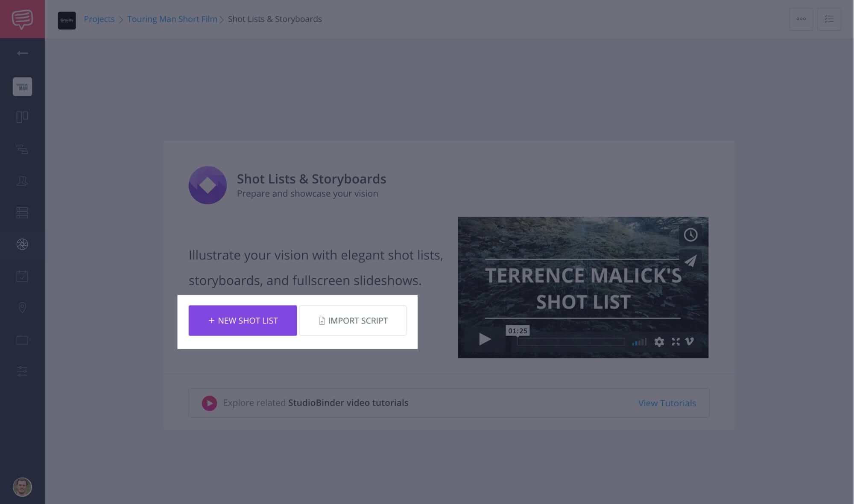The width and height of the screenshot is (854, 504).
Task: Click the Terrence Malick's Shot List video thumbnail
Action: pos(583,287)
